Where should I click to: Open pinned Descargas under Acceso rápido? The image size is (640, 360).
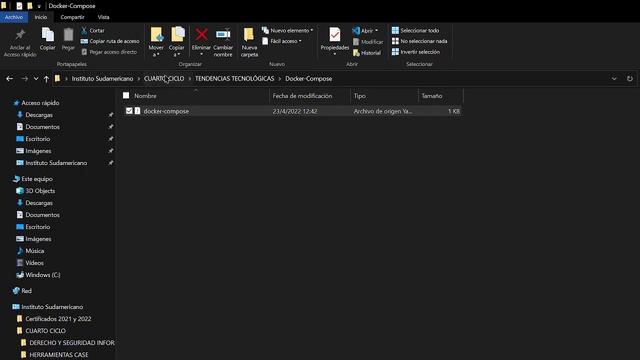click(39, 115)
